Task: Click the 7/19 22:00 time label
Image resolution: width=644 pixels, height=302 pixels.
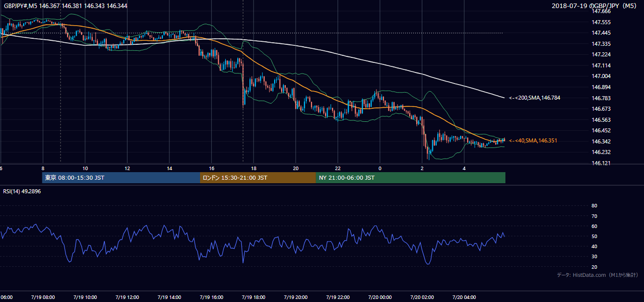Action: tap(337, 297)
